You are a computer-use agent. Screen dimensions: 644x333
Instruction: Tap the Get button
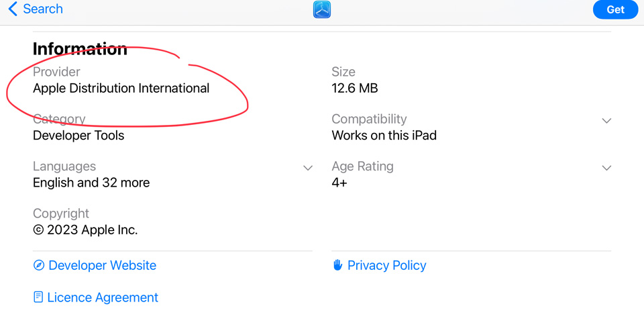(x=615, y=9)
